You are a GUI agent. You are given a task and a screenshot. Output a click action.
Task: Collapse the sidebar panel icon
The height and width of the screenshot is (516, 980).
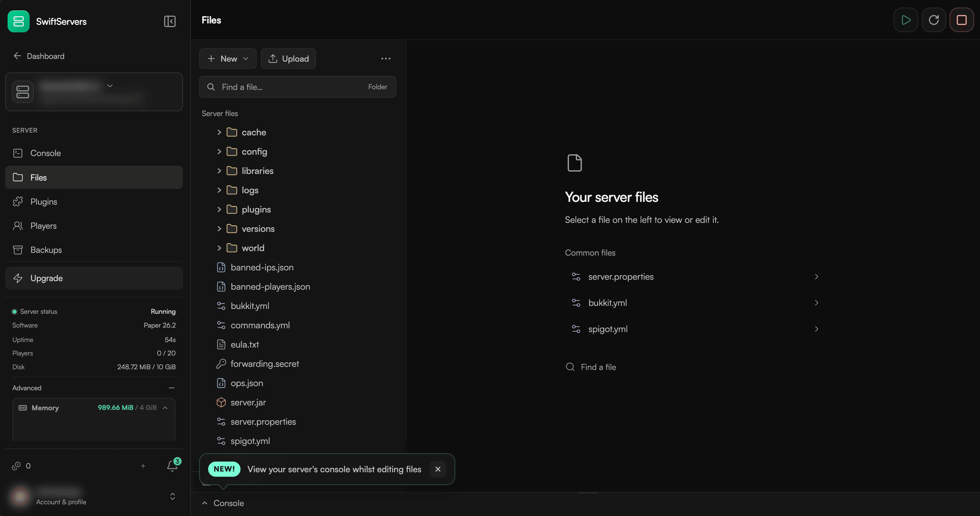170,21
